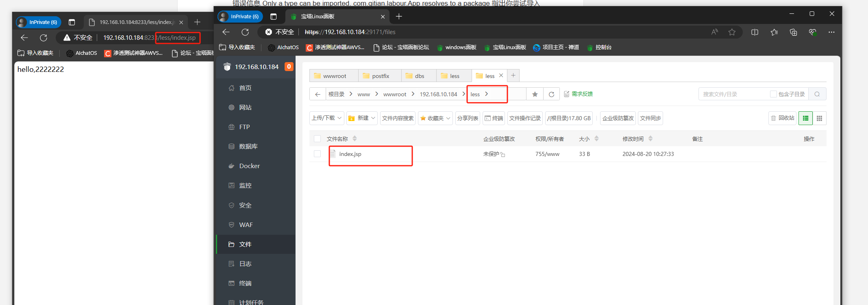Reload page in front browser window
This screenshot has width=868, height=305.
coord(245,32)
